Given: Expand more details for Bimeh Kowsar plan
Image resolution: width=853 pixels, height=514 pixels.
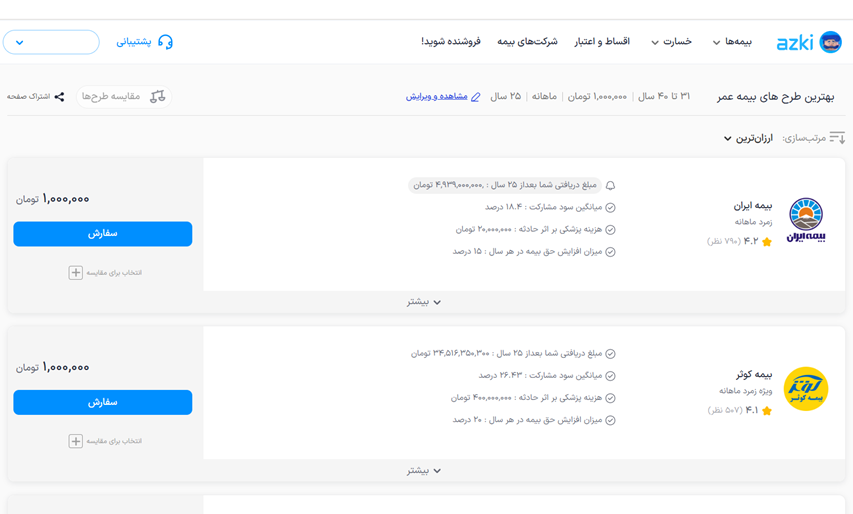Looking at the screenshot, I should (424, 471).
